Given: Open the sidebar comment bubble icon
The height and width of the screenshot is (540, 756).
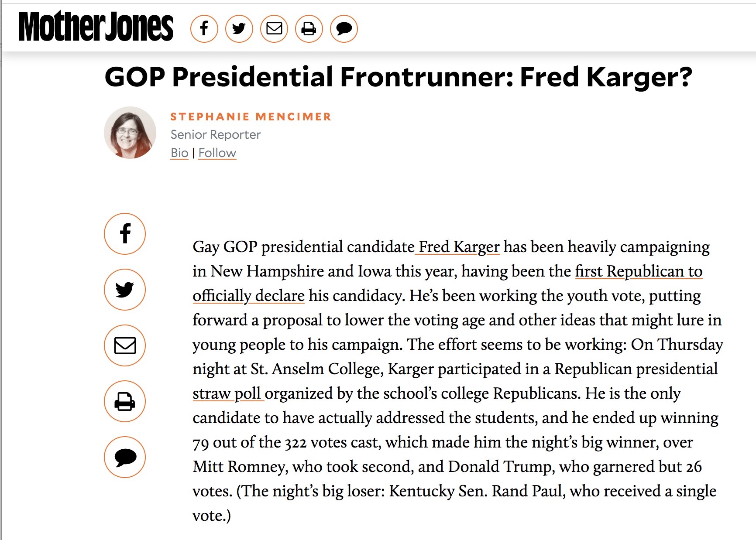Looking at the screenshot, I should click(x=125, y=457).
